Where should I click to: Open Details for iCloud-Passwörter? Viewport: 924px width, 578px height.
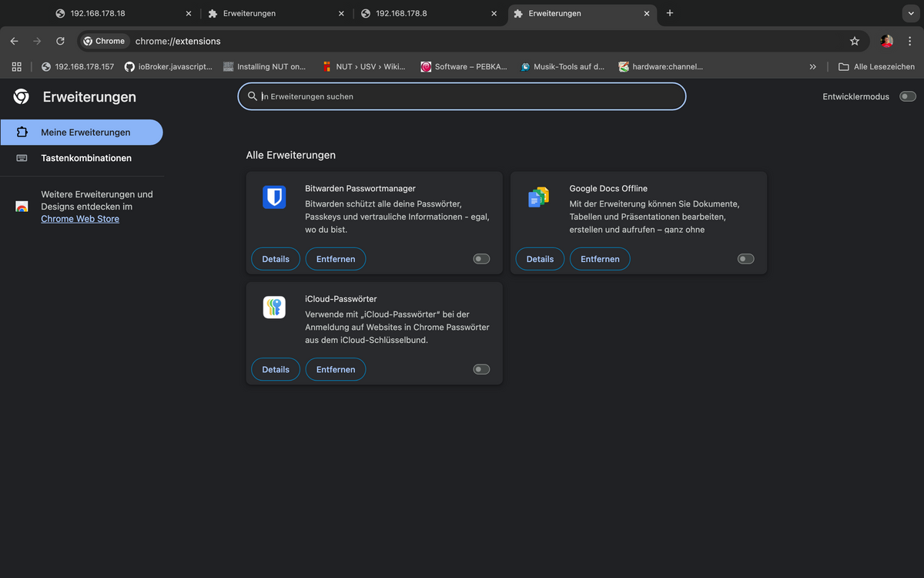click(x=276, y=369)
